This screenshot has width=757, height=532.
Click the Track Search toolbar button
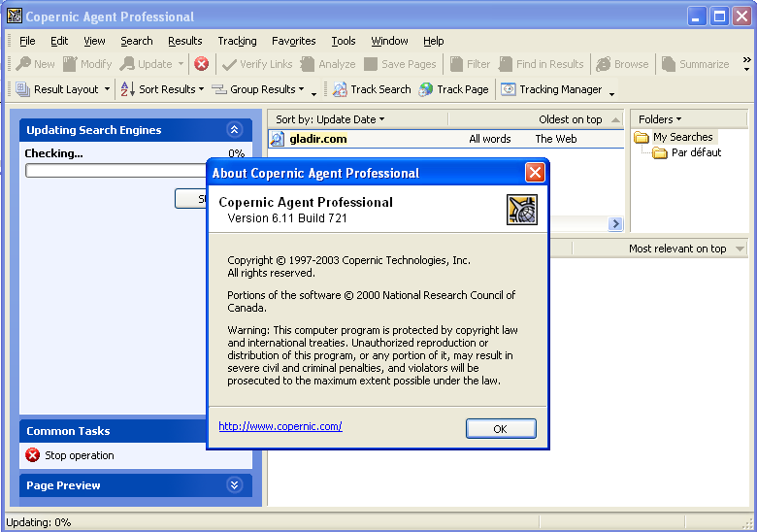pos(372,89)
